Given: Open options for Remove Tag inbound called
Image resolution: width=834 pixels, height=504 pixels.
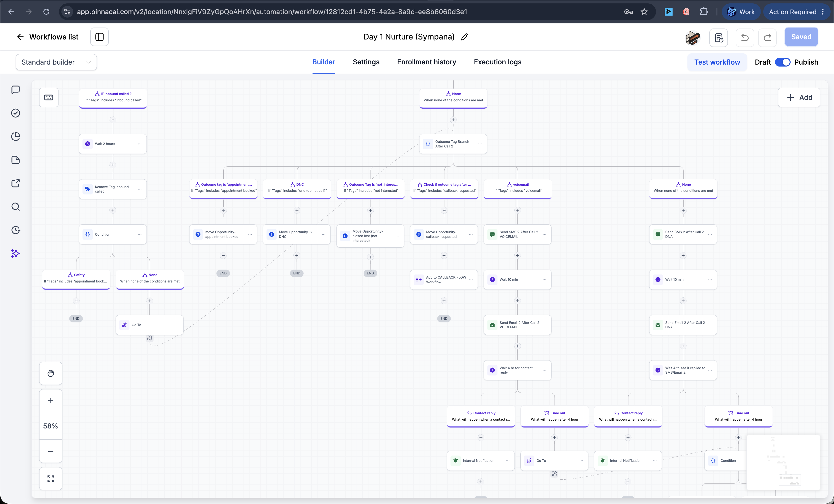Looking at the screenshot, I should [x=140, y=189].
